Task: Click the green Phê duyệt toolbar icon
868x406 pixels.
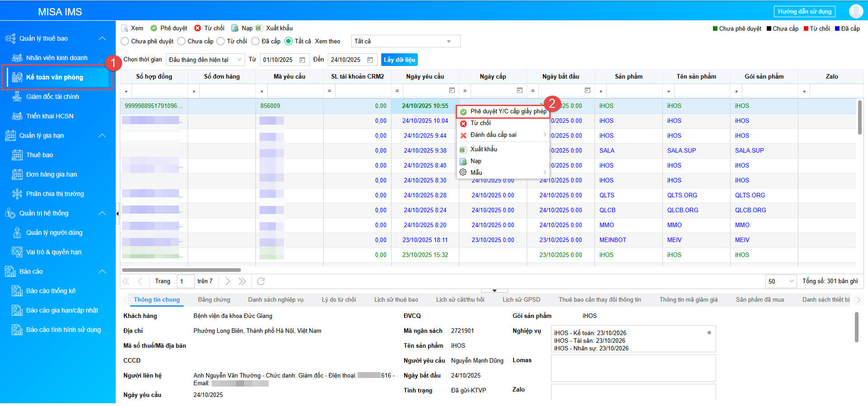Action: coord(154,28)
